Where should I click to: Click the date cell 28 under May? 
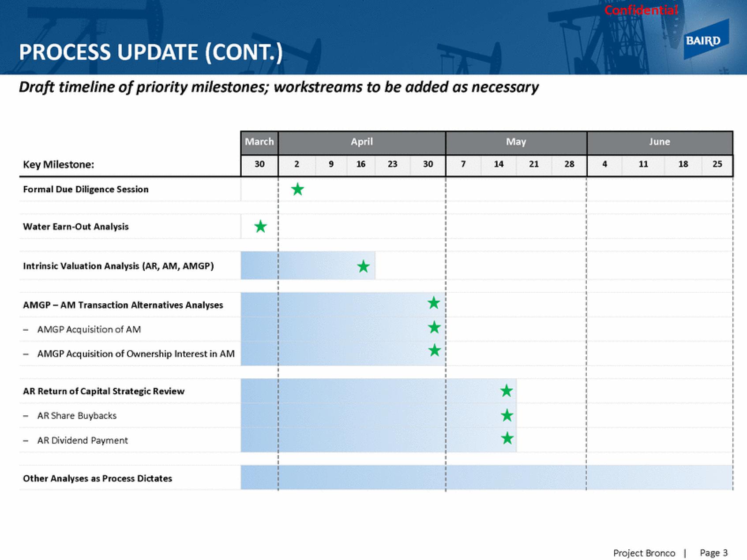click(569, 164)
